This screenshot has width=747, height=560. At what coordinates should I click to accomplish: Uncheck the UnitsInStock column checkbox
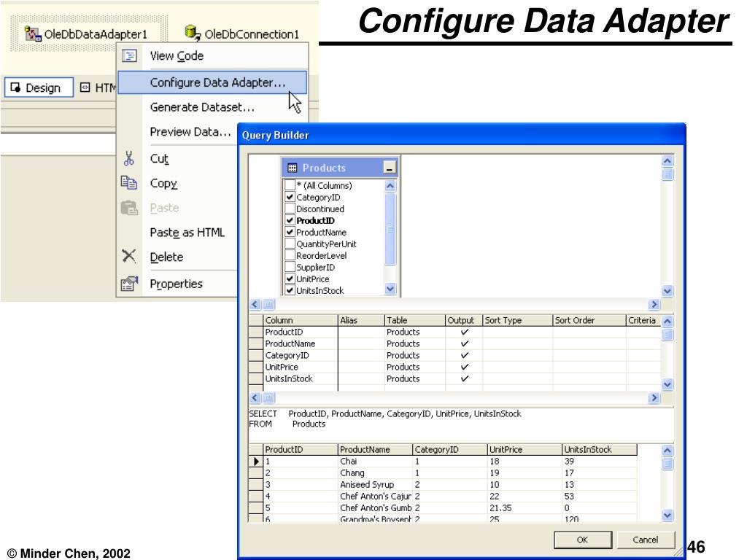tap(290, 290)
